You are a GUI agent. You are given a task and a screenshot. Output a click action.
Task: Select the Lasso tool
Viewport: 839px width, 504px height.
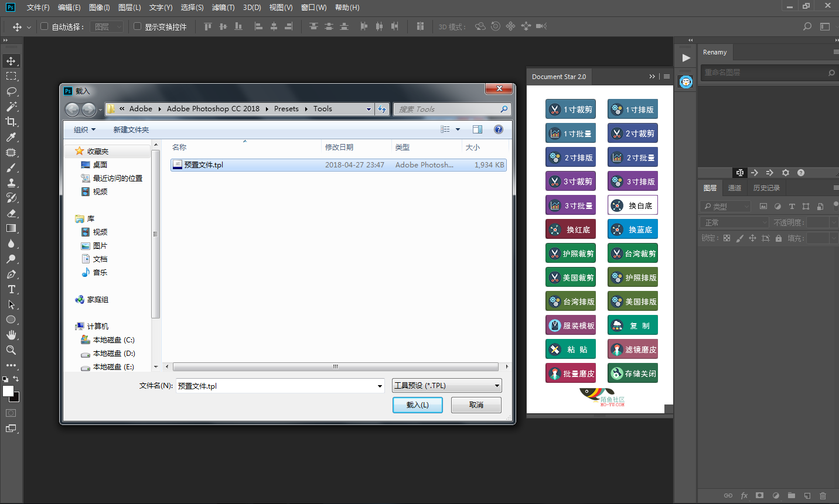pos(11,91)
